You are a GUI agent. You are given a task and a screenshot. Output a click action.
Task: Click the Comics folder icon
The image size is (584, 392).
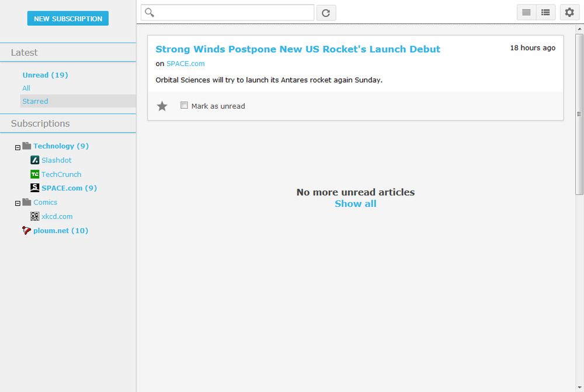[26, 202]
